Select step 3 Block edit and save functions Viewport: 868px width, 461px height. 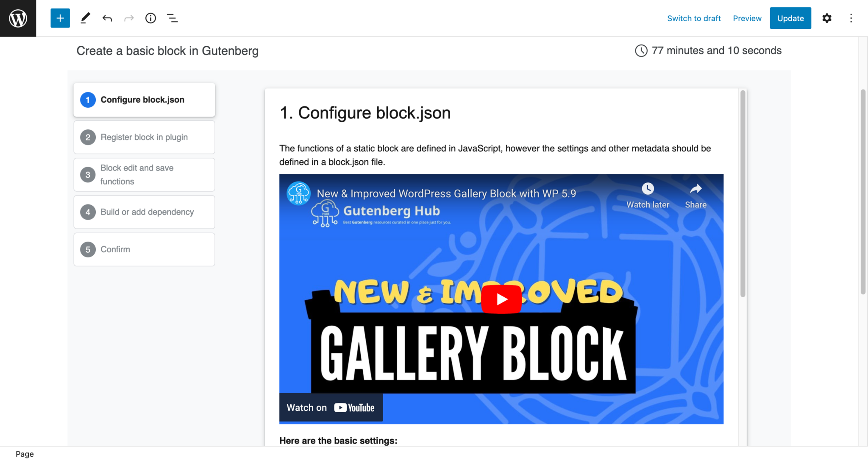(144, 174)
